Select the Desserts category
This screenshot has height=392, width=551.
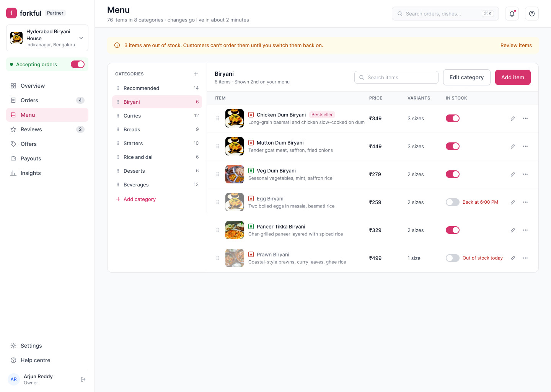pos(157,171)
